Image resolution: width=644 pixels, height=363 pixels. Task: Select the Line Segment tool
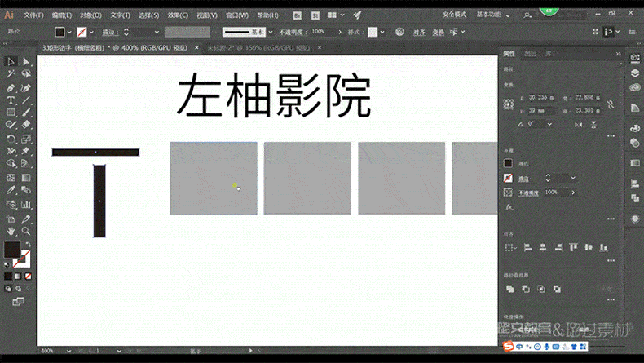point(26,100)
